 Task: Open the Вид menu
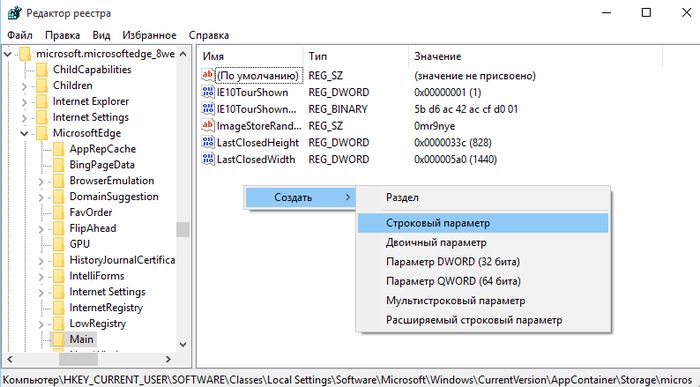101,35
